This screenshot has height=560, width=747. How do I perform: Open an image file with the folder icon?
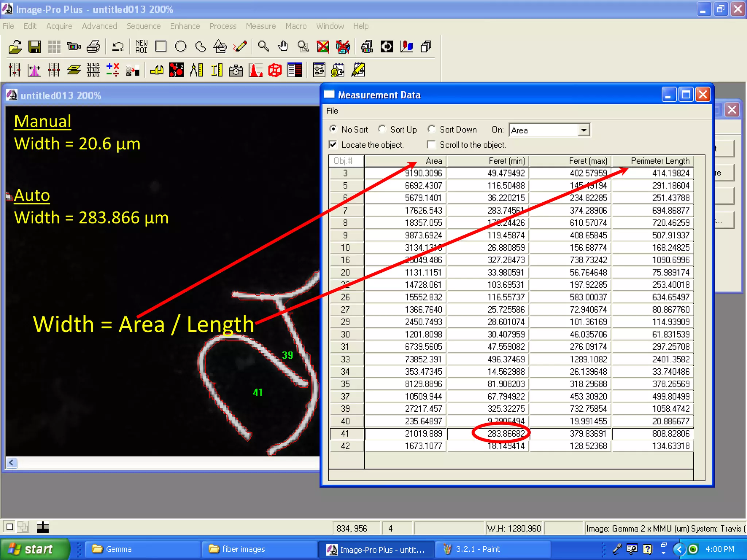[x=15, y=47]
